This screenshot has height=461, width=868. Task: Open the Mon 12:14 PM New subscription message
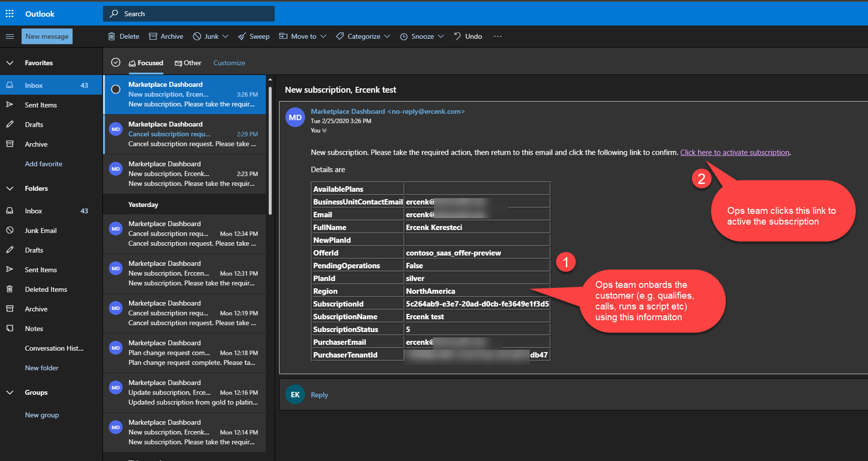coord(185,432)
